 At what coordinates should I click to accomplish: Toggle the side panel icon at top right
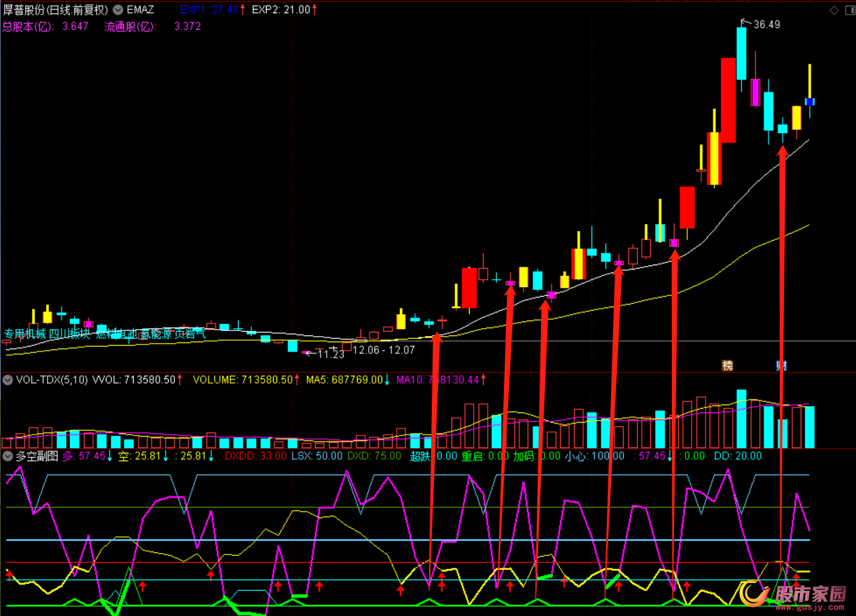848,10
